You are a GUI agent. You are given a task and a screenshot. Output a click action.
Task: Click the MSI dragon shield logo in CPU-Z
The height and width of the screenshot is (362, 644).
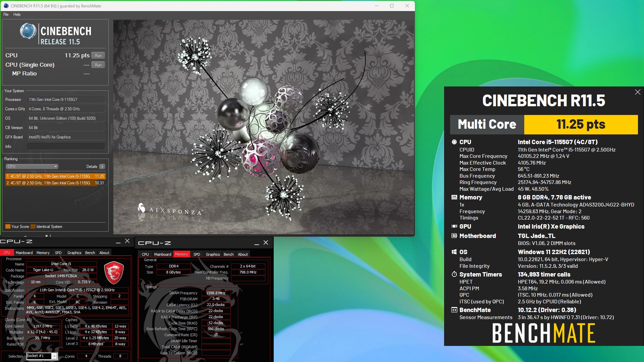click(114, 273)
